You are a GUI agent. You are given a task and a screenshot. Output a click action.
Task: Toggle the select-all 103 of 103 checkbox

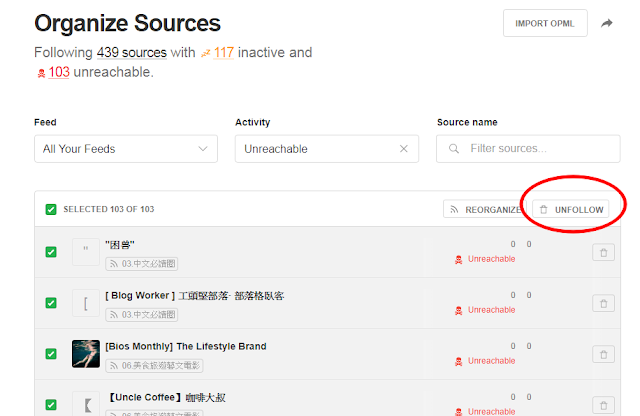pyautogui.click(x=51, y=209)
